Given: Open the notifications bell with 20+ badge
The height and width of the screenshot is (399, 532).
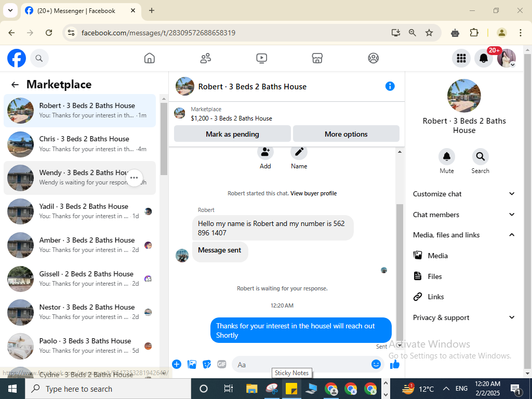Looking at the screenshot, I should 484,58.
